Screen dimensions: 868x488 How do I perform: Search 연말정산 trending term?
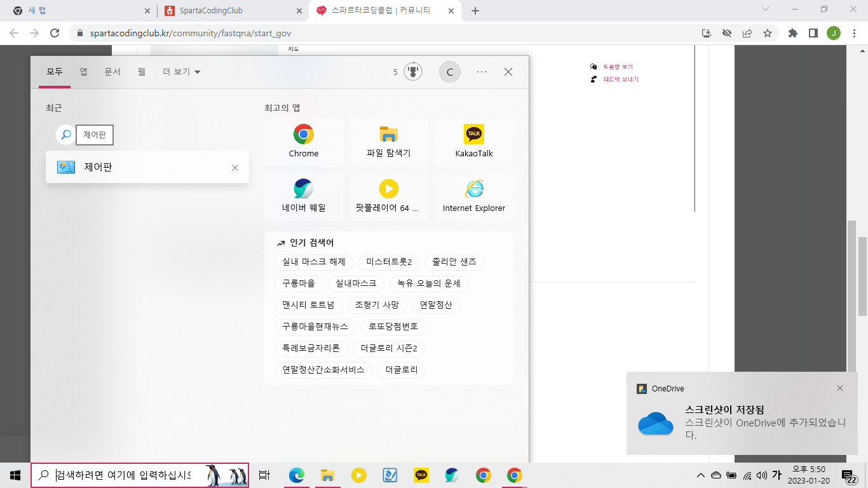click(x=436, y=305)
